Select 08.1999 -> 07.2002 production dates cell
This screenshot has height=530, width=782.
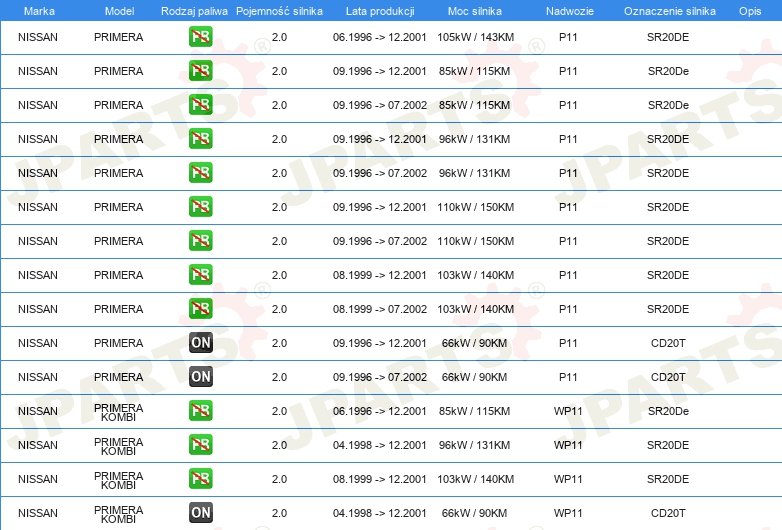click(x=380, y=309)
